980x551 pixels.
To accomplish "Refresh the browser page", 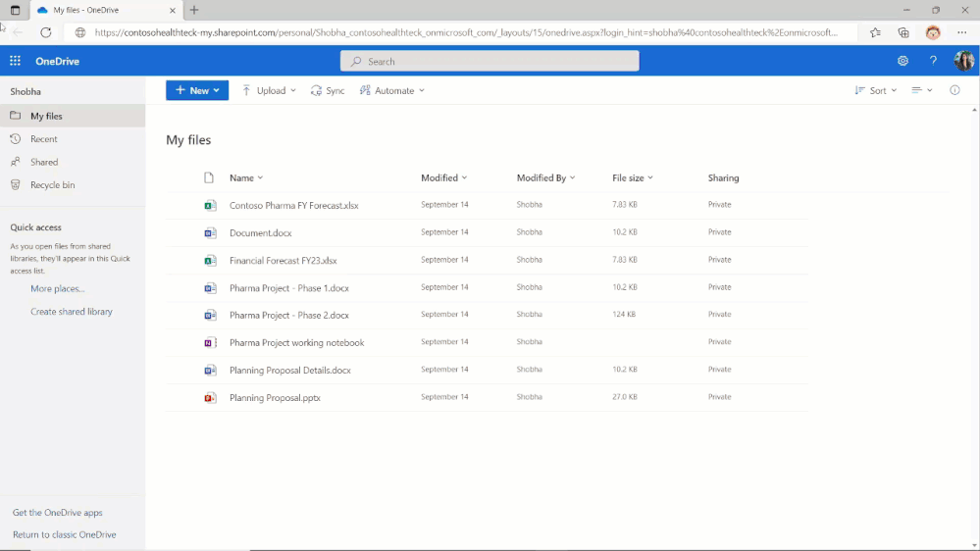I will [45, 32].
